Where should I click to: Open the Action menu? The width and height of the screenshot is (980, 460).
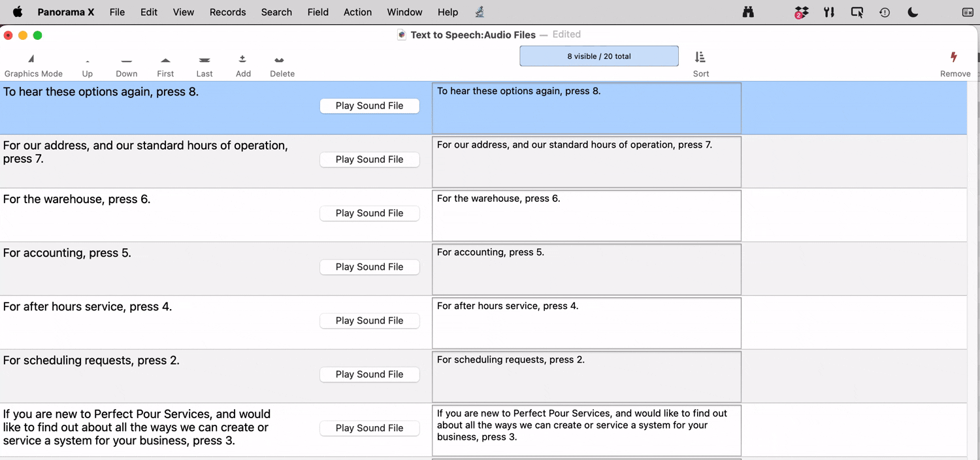click(357, 12)
